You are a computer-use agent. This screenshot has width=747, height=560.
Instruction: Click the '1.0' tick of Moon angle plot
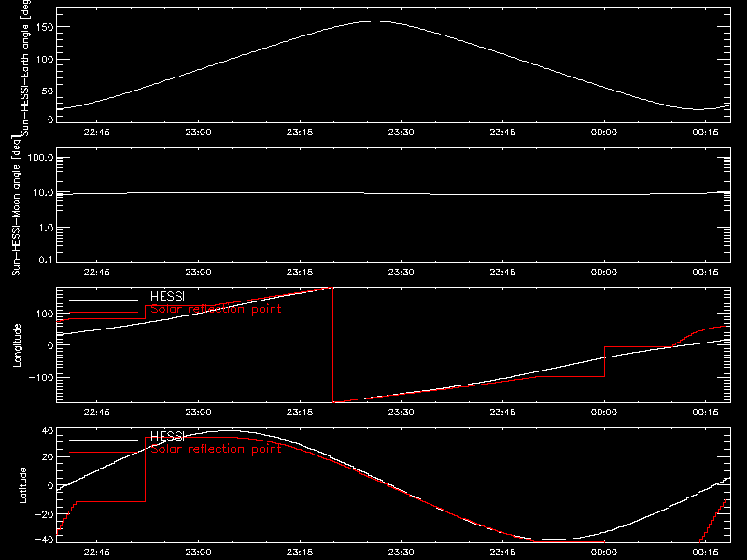pos(46,228)
